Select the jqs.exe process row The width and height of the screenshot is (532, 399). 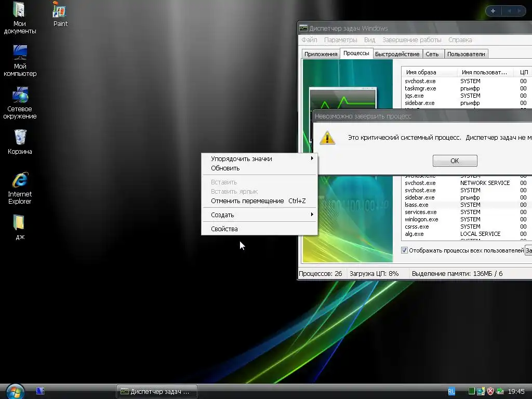[x=467, y=96]
